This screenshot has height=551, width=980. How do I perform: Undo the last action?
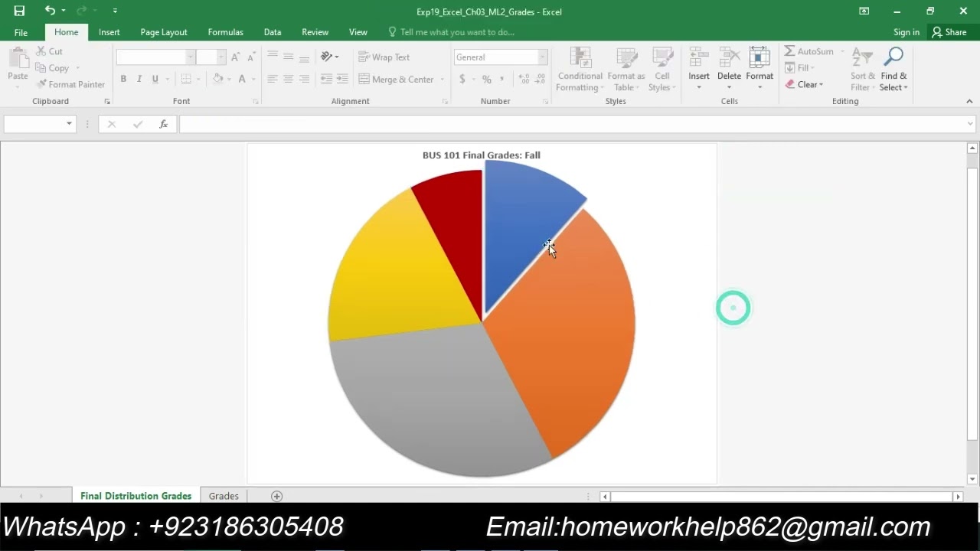point(50,11)
